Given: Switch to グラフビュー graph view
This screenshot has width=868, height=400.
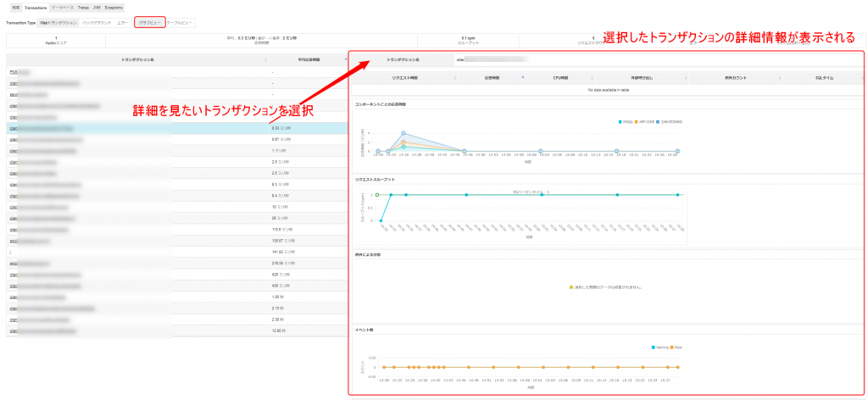Looking at the screenshot, I should (149, 23).
